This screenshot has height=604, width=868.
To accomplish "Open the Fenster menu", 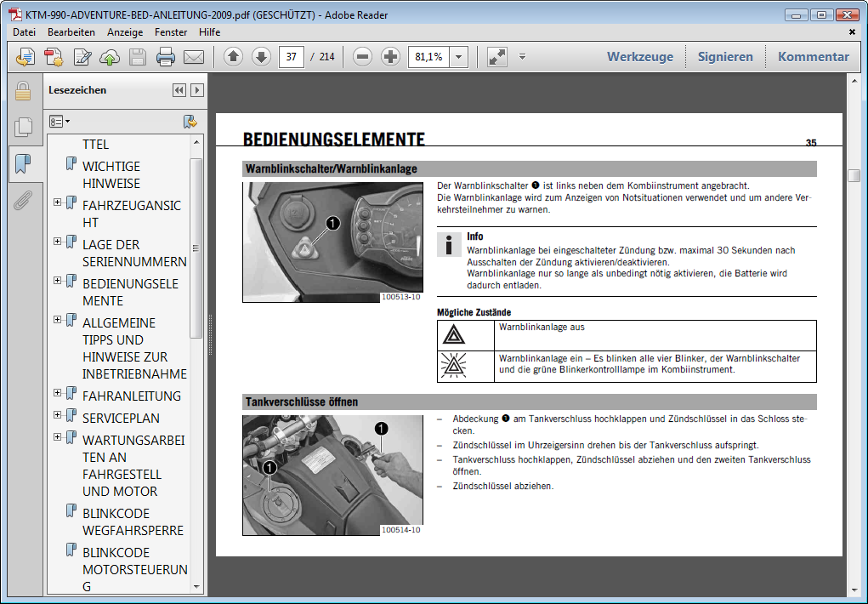I will point(171,32).
